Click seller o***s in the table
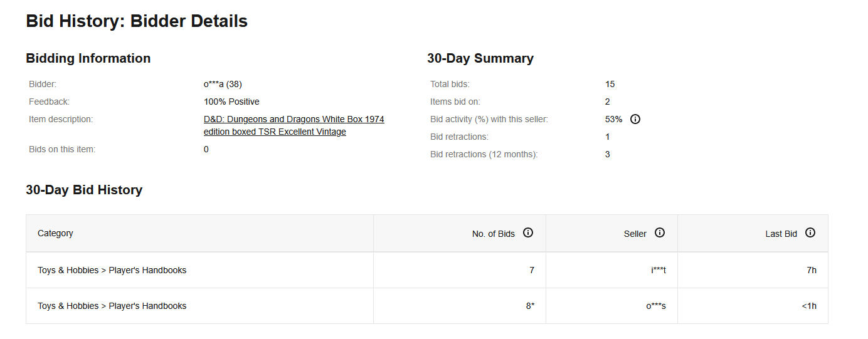The height and width of the screenshot is (339, 868). [x=656, y=306]
